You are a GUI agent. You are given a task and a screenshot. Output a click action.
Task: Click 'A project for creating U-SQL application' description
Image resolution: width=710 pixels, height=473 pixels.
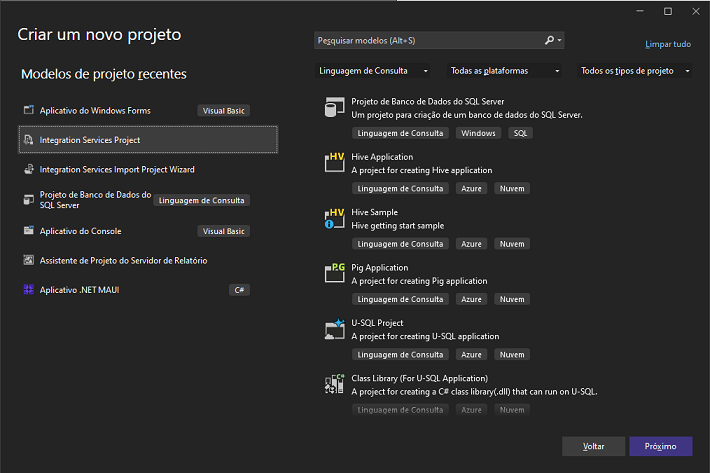425,336
